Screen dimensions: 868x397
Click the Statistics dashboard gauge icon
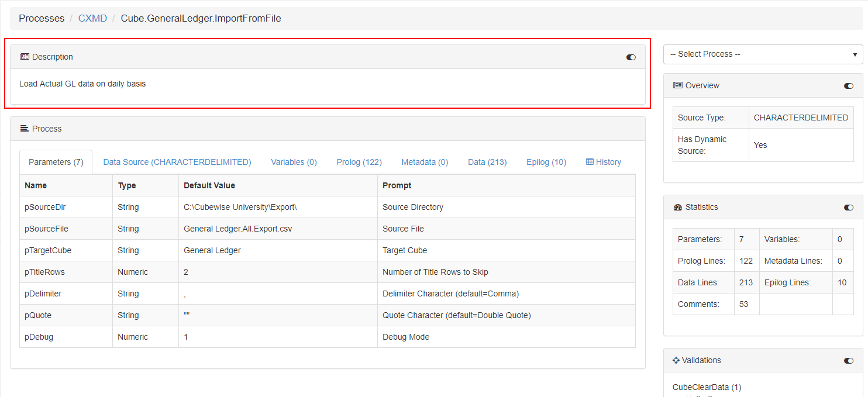678,207
